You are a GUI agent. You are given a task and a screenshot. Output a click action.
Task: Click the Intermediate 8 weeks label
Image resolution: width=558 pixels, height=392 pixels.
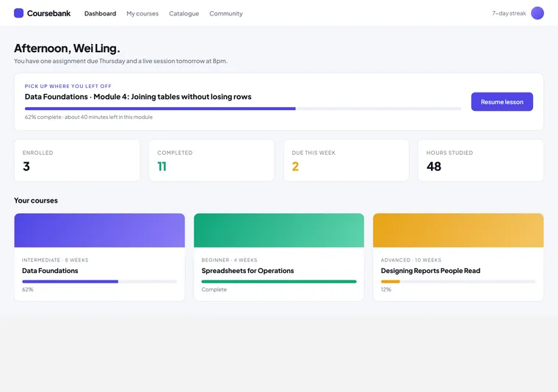[x=55, y=260]
